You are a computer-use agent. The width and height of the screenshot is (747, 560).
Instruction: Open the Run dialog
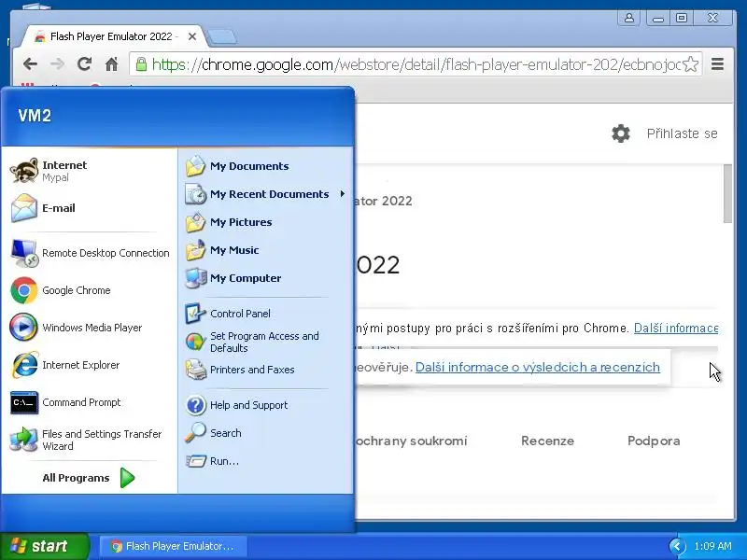click(266, 461)
